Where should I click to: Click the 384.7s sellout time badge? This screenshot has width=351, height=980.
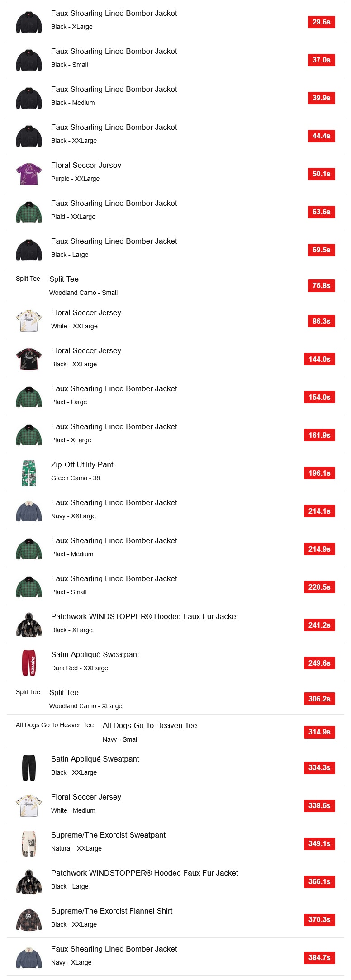coord(319,957)
